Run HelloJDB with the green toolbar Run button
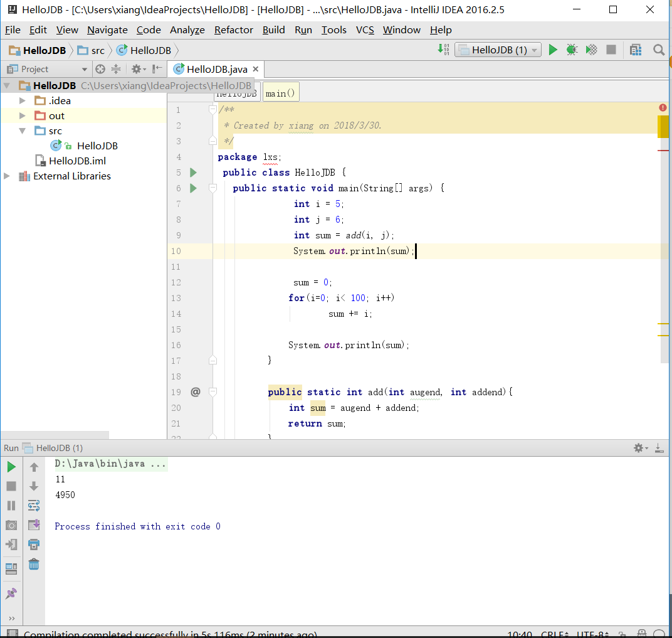 coord(553,50)
